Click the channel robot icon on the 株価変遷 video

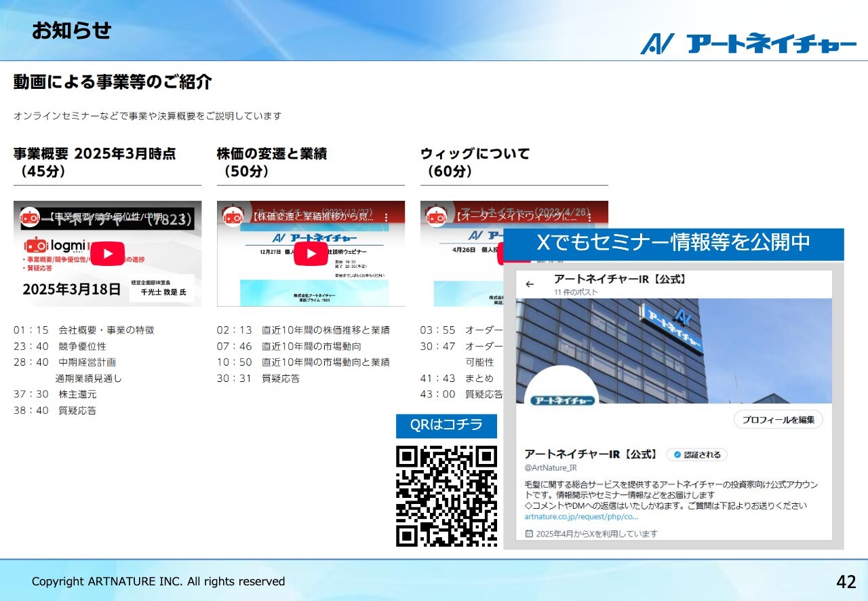click(233, 217)
